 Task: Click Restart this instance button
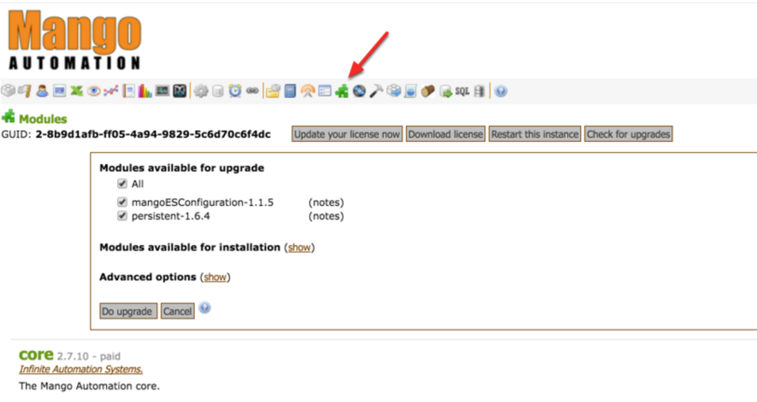pyautogui.click(x=535, y=134)
